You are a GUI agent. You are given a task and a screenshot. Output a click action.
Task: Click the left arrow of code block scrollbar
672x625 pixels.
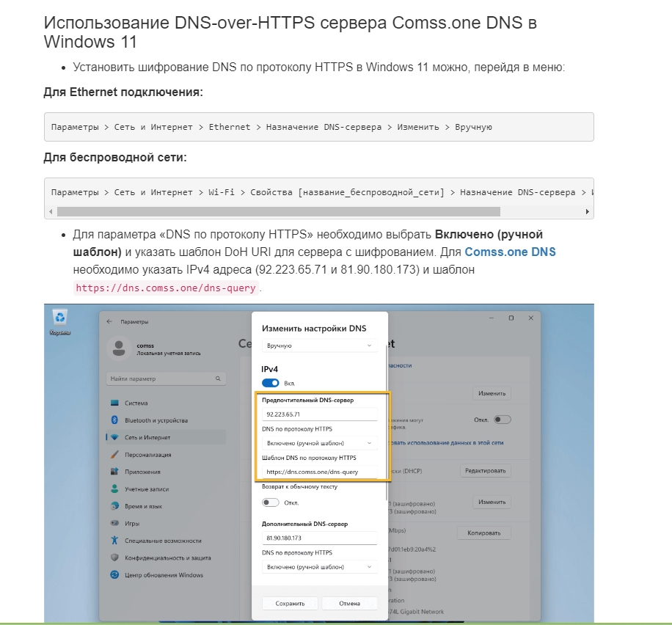[x=51, y=212]
